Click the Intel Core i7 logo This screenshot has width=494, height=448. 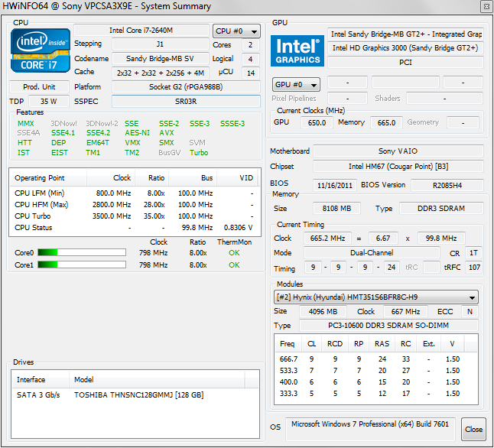point(40,50)
